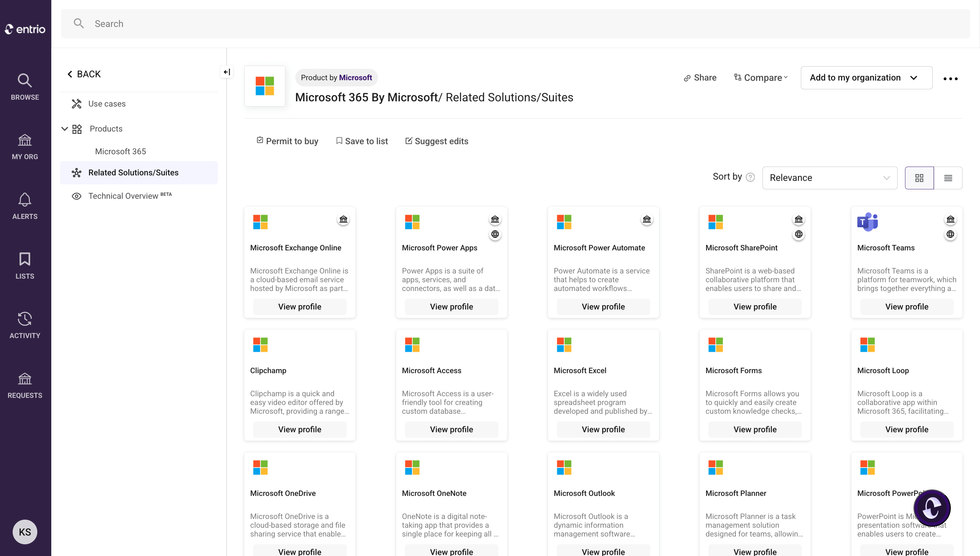Click the Microsoft Excel card logo
Viewport: 980px width, 556px height.
[564, 345]
